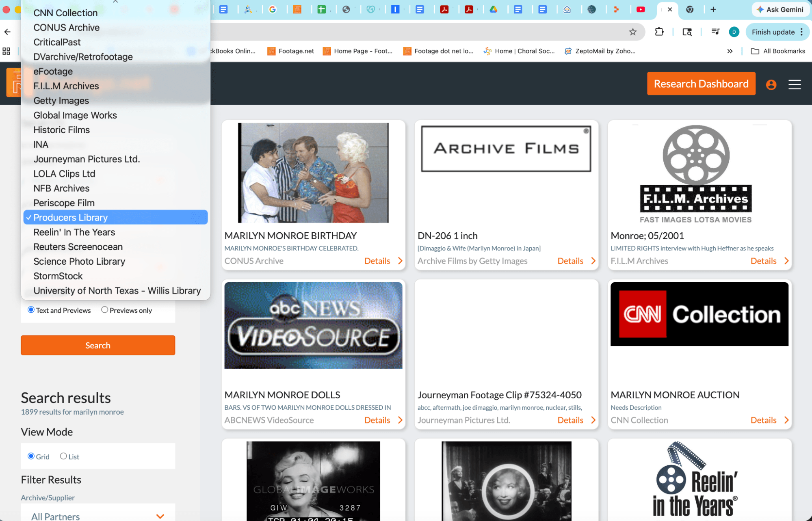Choose Grid view mode
The image size is (812, 521).
31,456
